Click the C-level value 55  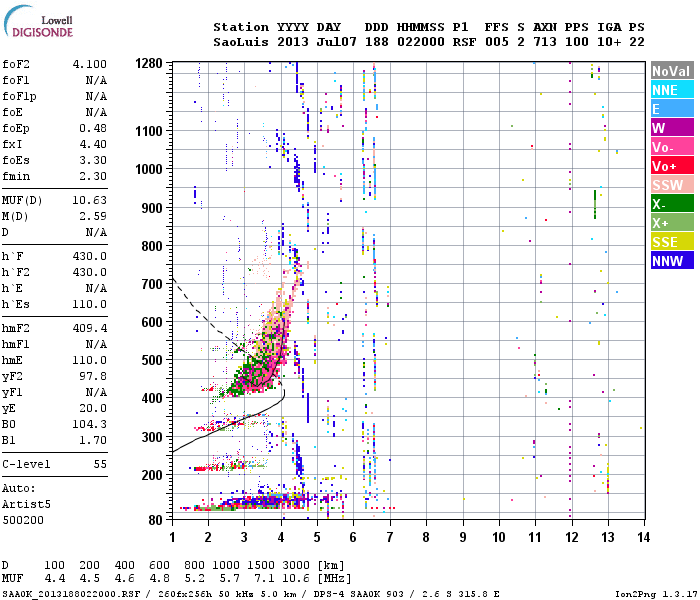tap(100, 464)
